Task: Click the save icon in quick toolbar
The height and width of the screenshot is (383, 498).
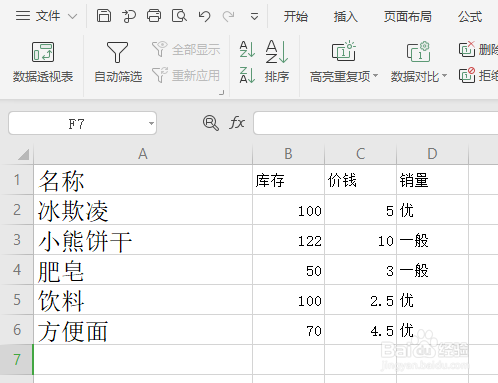Action: point(104,16)
